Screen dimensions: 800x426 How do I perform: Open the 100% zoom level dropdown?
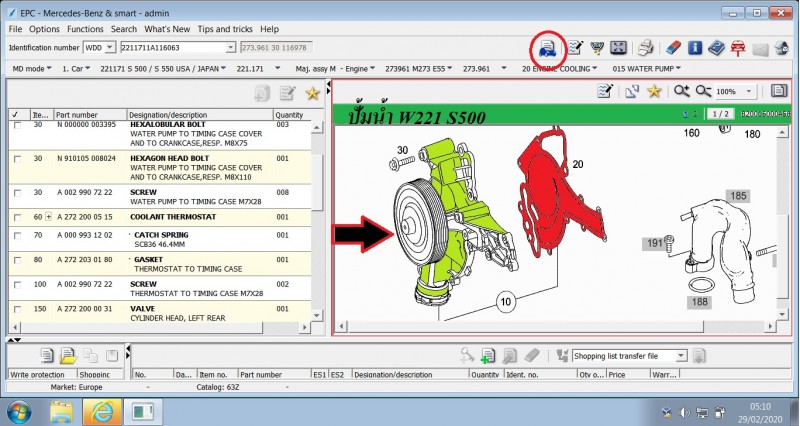point(748,91)
